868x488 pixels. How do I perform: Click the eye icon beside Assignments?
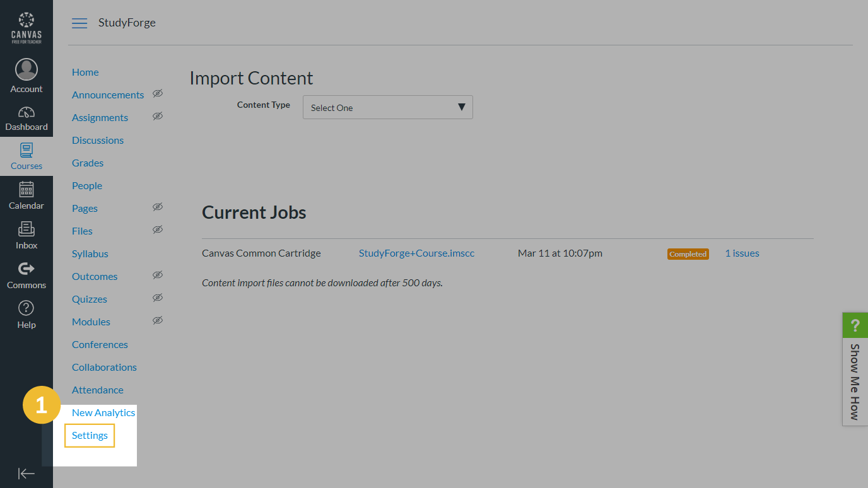click(158, 117)
